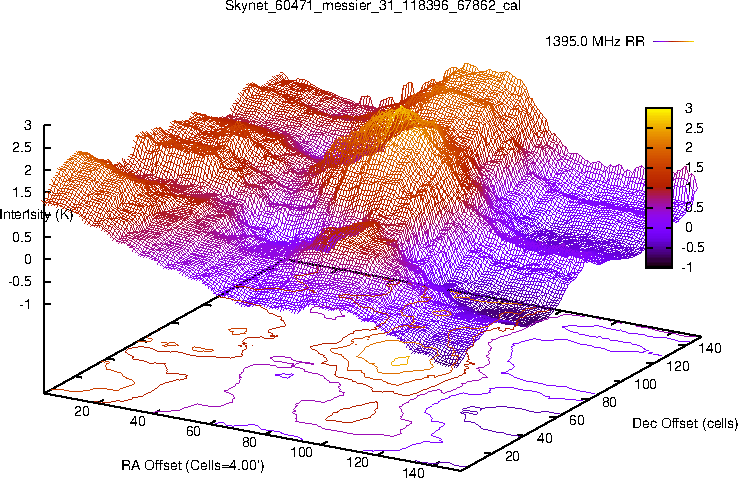Click the Intensity axis tick label 1.5
The width and height of the screenshot is (738, 478).
click(x=22, y=192)
